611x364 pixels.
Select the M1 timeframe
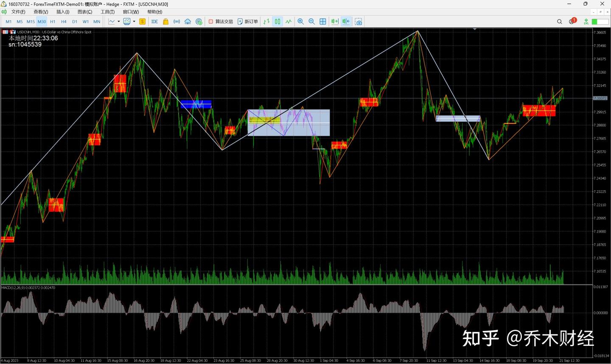click(8, 22)
